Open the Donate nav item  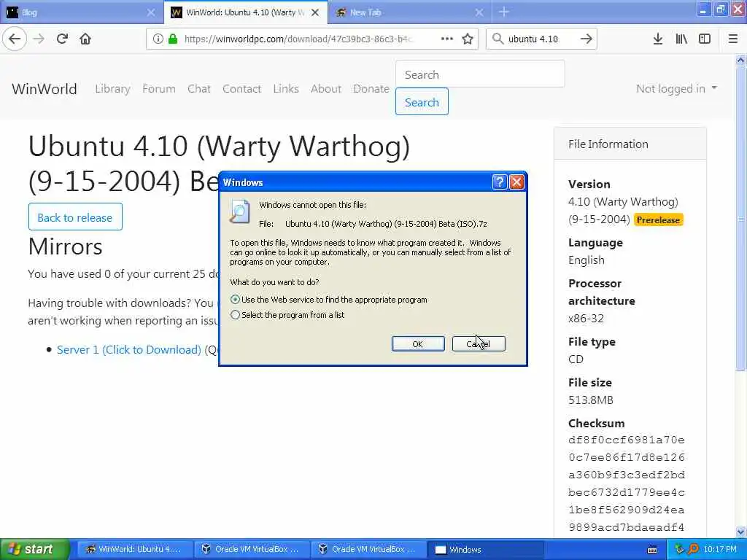point(371,88)
